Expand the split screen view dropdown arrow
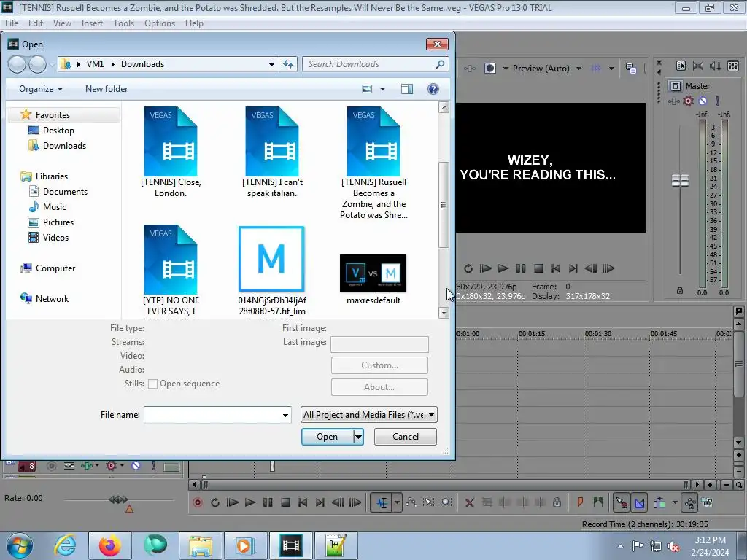 506,69
